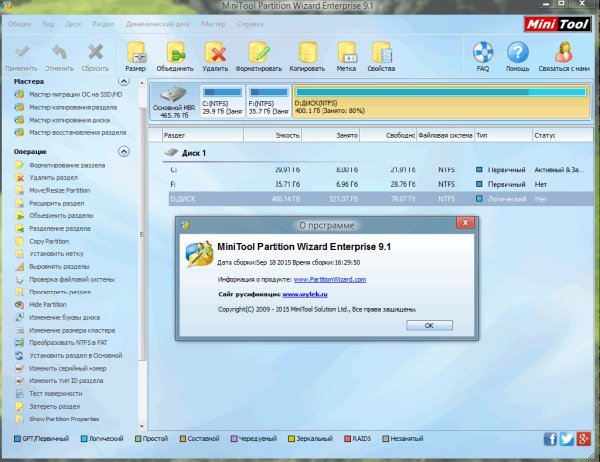Open the Вид menu
Screen dimensions: 600x462
pyautogui.click(x=48, y=24)
